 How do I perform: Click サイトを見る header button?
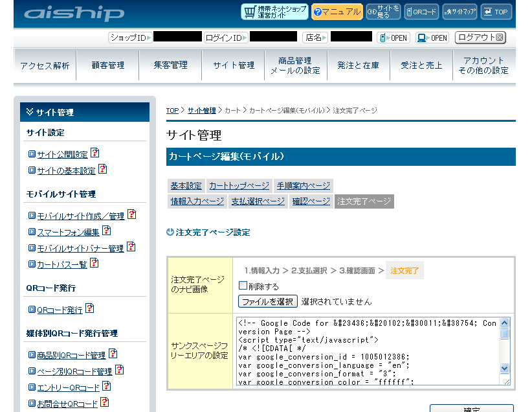(x=383, y=12)
